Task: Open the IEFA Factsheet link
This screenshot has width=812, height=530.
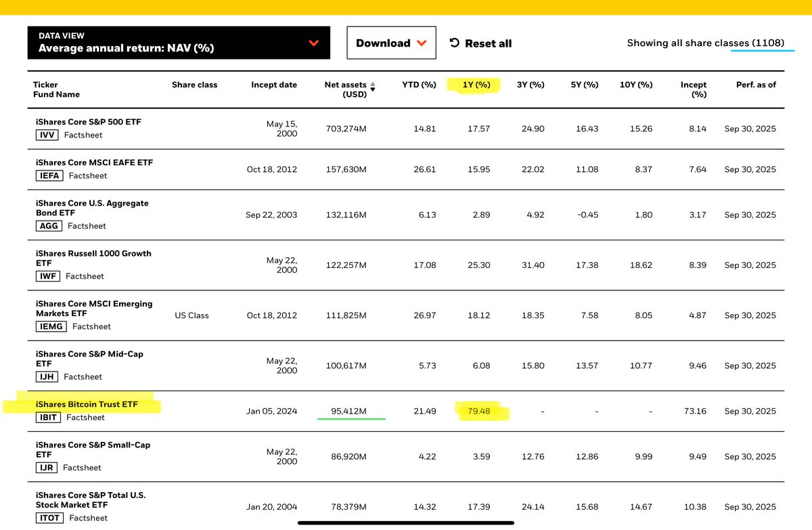Action: coord(87,175)
